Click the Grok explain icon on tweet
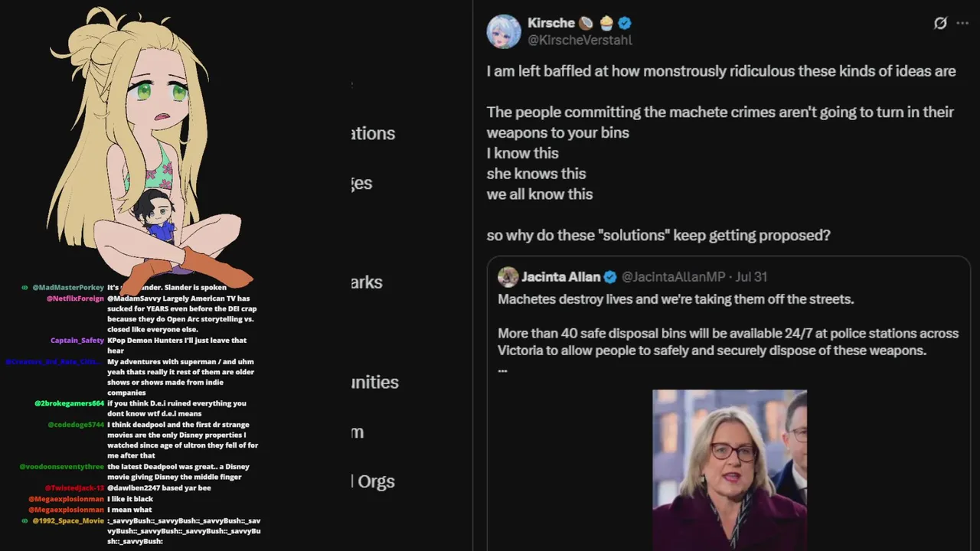This screenshot has width=980, height=551. [x=940, y=23]
